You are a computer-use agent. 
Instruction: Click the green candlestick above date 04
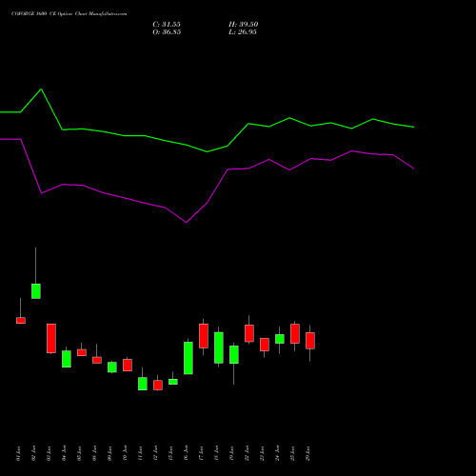(67, 359)
